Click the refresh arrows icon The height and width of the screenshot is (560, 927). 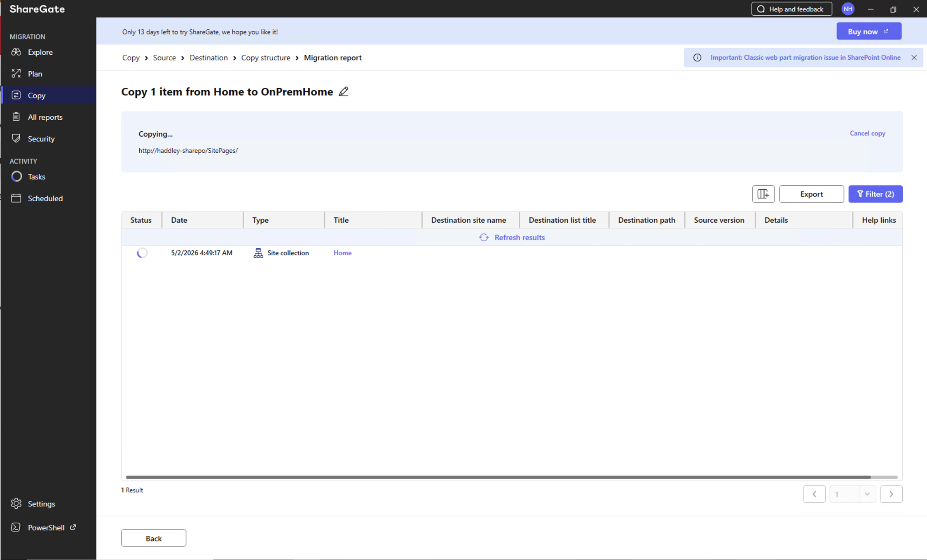coord(484,238)
